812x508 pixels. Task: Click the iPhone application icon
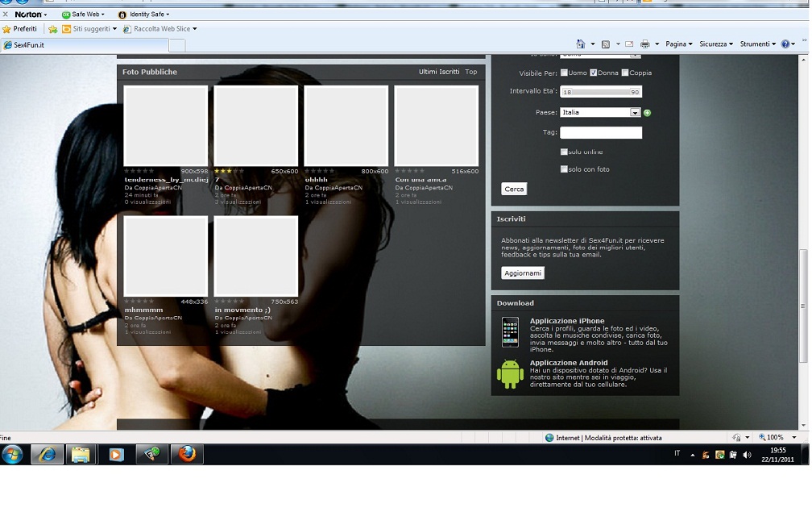click(510, 331)
